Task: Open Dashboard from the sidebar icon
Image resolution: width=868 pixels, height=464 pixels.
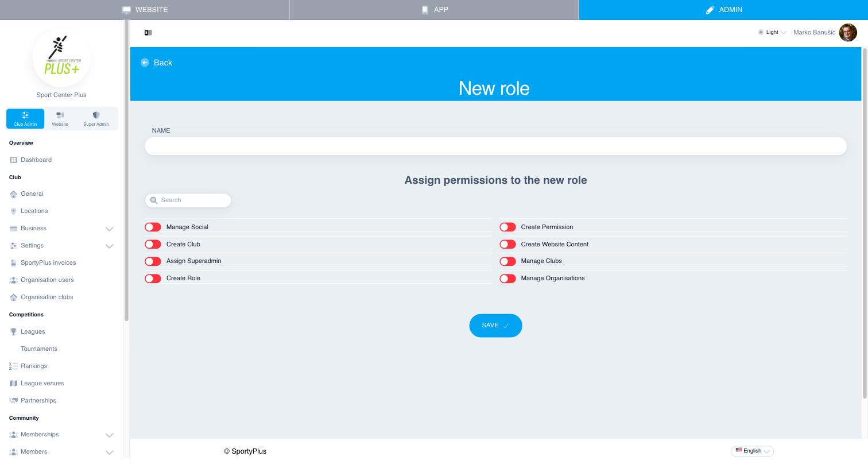Action: [14, 160]
